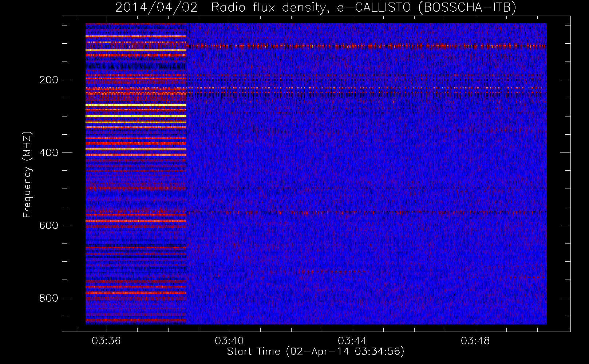Select the e-CALLISTO text in the title
589x364 pixels.
click(x=374, y=8)
